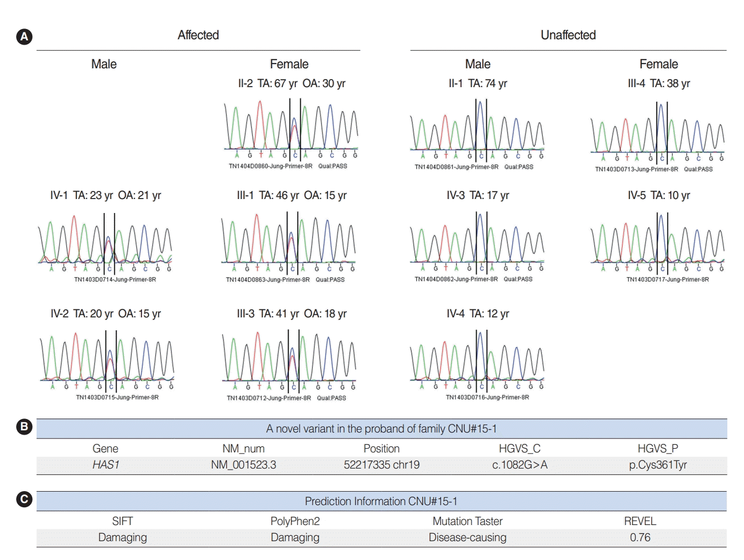Click label 'II-2 TA: 67 yr OA: 30 yr'
Image resolution: width=744 pixels, height=560 pixels.
(x=292, y=83)
